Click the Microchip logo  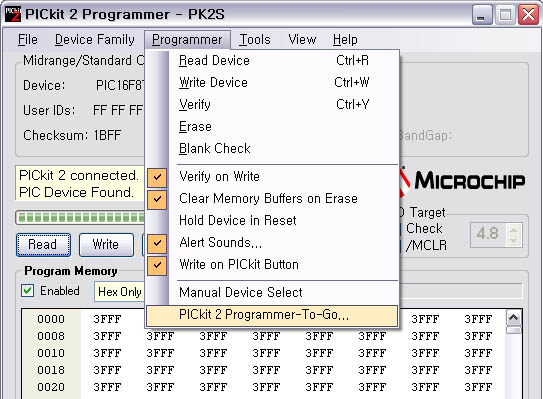[x=463, y=182]
